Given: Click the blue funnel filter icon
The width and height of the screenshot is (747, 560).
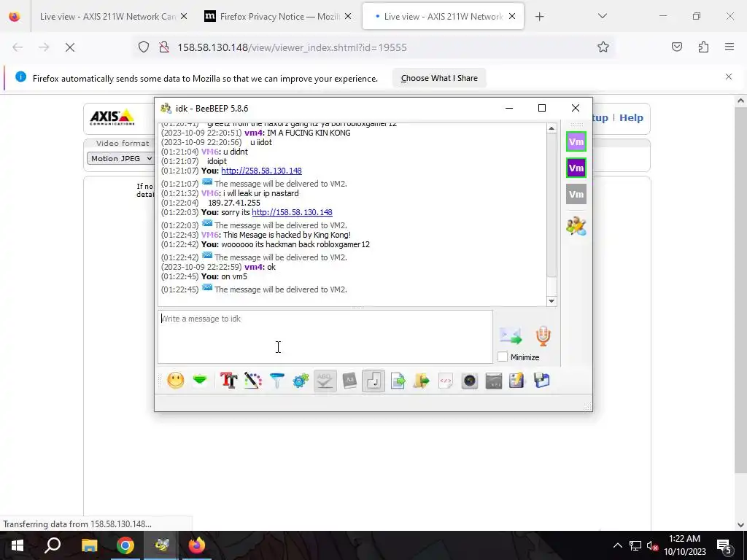Looking at the screenshot, I should 276,381.
